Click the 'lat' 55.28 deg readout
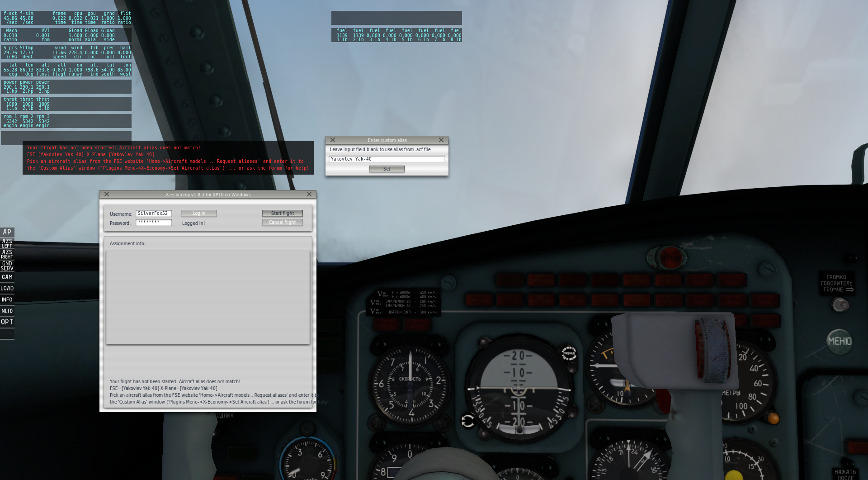This screenshot has height=480, width=868. [10, 70]
